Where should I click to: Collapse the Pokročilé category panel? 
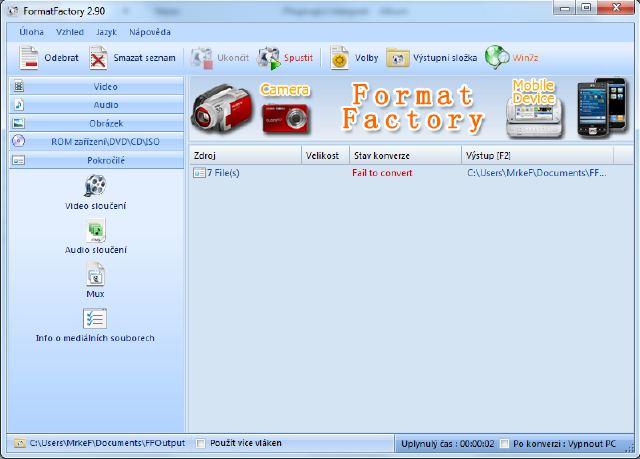point(97,160)
